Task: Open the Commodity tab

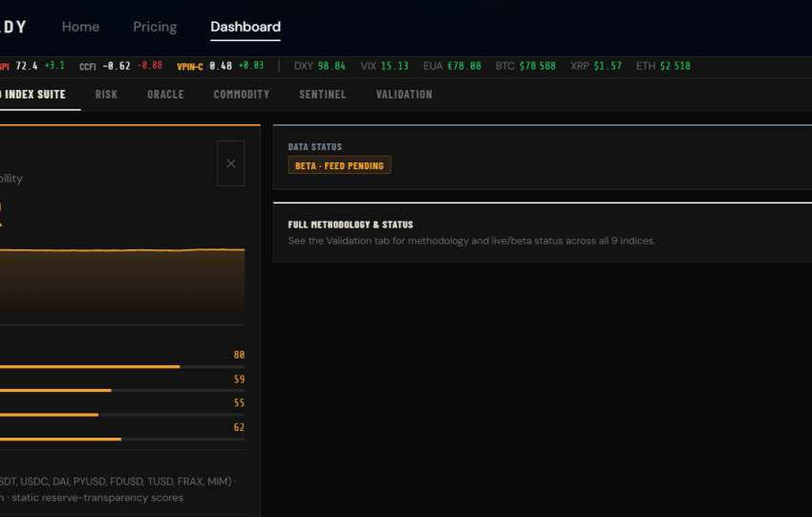Action: pyautogui.click(x=242, y=95)
